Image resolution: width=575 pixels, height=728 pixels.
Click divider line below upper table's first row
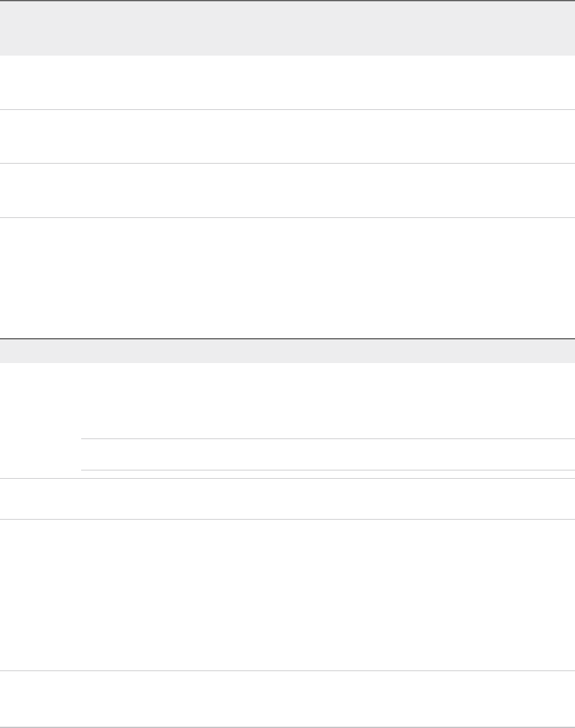(x=287, y=109)
